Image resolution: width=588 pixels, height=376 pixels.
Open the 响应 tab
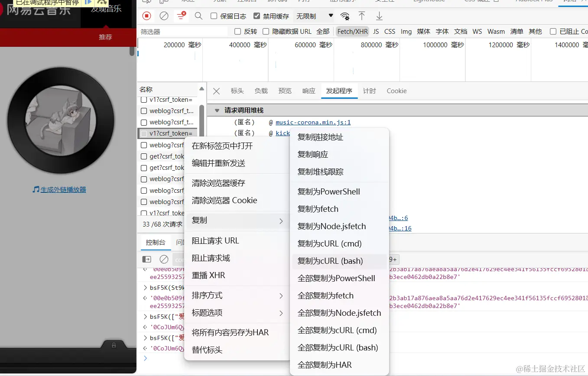(x=309, y=91)
